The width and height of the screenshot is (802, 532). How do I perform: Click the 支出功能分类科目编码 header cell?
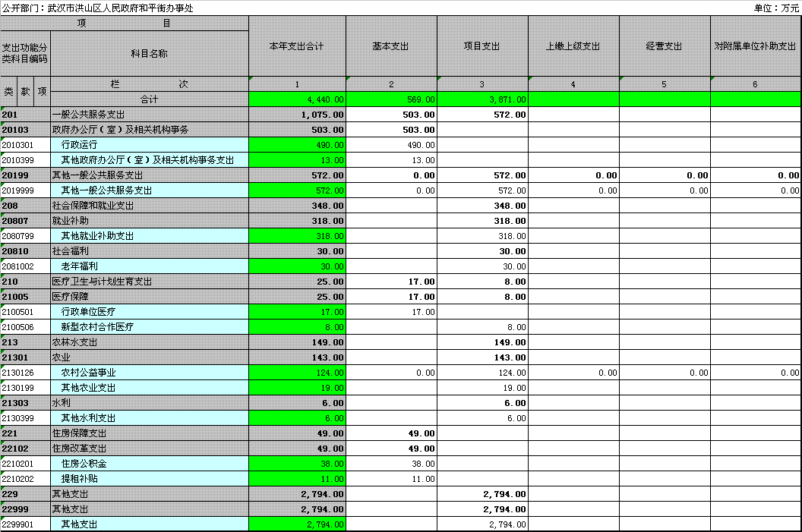tap(24, 53)
